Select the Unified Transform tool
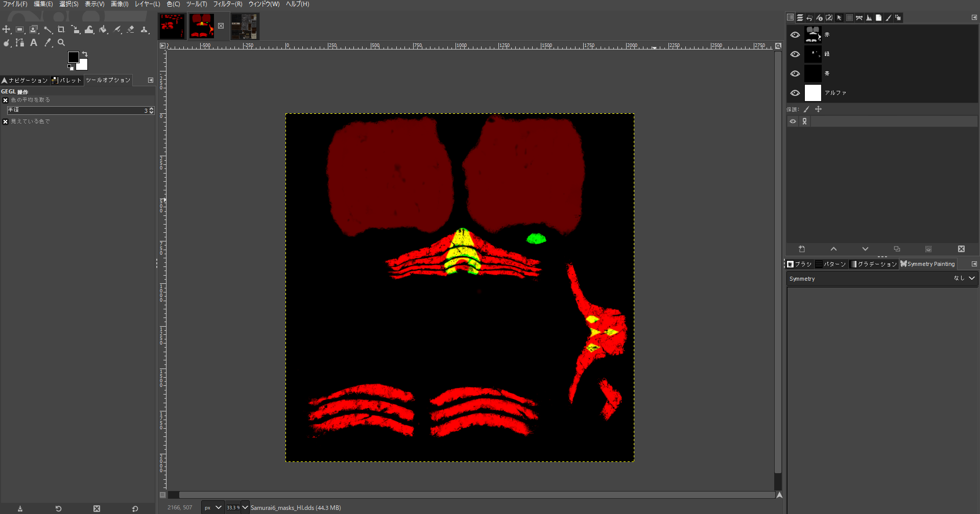This screenshot has height=514, width=980. click(x=76, y=30)
